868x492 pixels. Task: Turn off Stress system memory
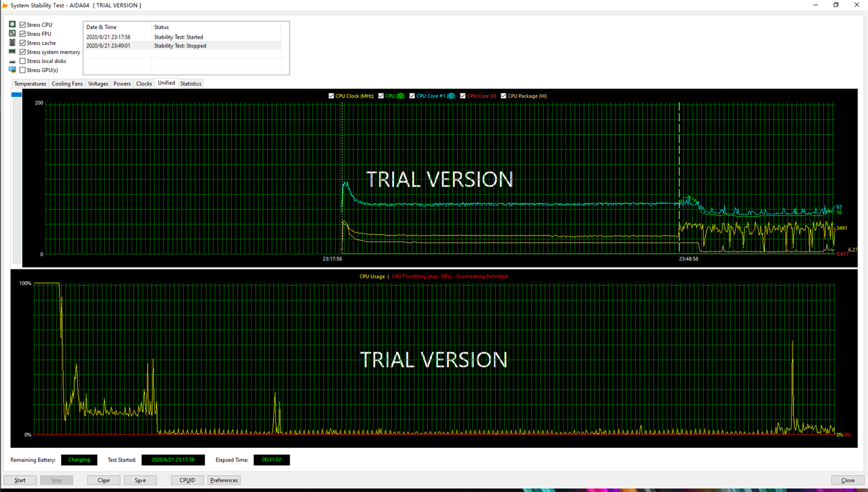point(22,52)
